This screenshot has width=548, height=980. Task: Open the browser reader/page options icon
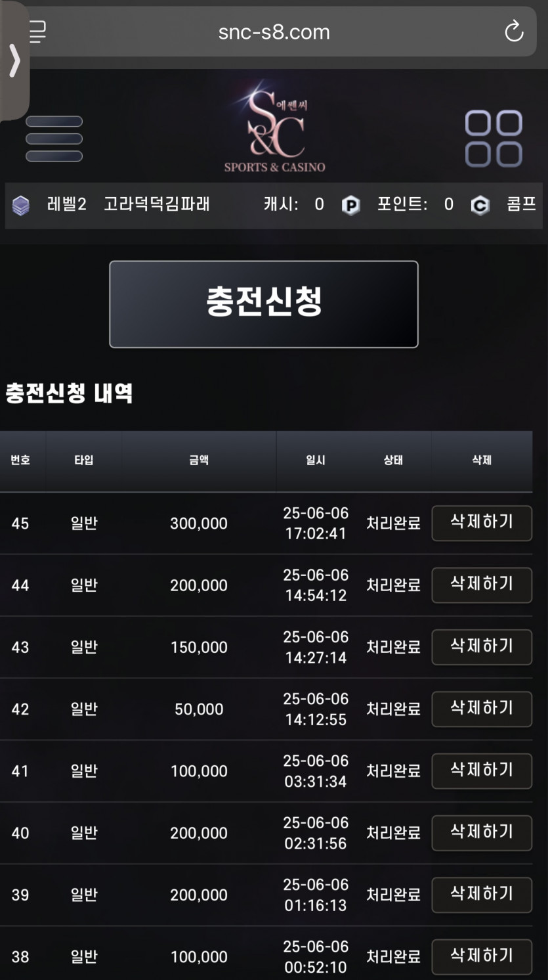(38, 32)
